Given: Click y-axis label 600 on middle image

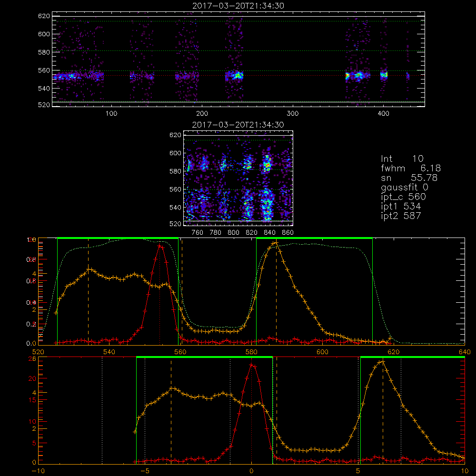Looking at the screenshot, I should [x=175, y=153].
